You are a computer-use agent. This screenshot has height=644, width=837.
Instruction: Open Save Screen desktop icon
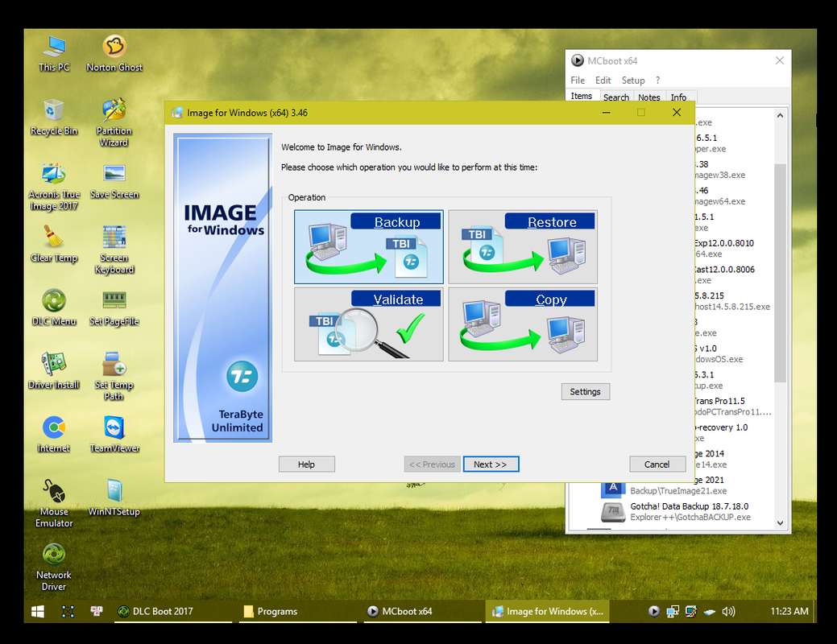click(114, 181)
